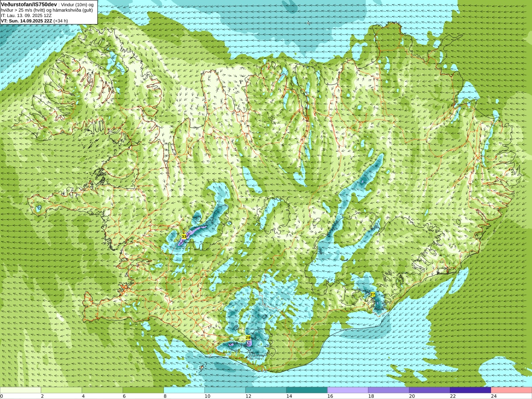532x399 pixels.
Task: Click the 18–20 m/s purple legend swatch
Action: tap(389, 390)
